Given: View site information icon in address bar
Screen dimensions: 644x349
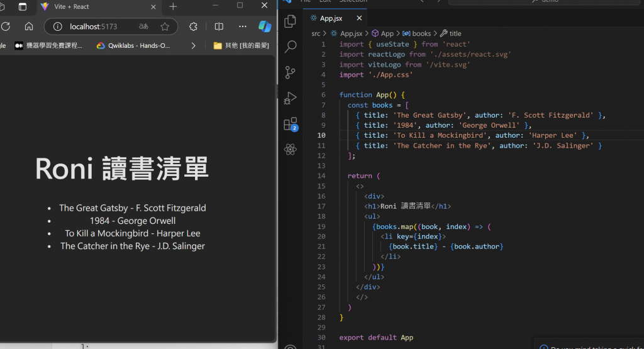Looking at the screenshot, I should [x=57, y=26].
